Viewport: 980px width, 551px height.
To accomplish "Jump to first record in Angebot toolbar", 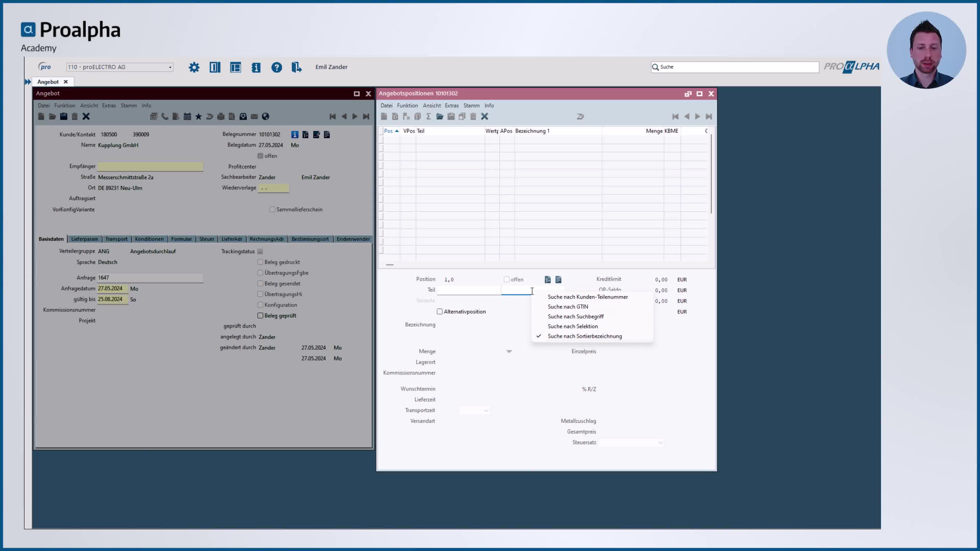I will tap(333, 116).
